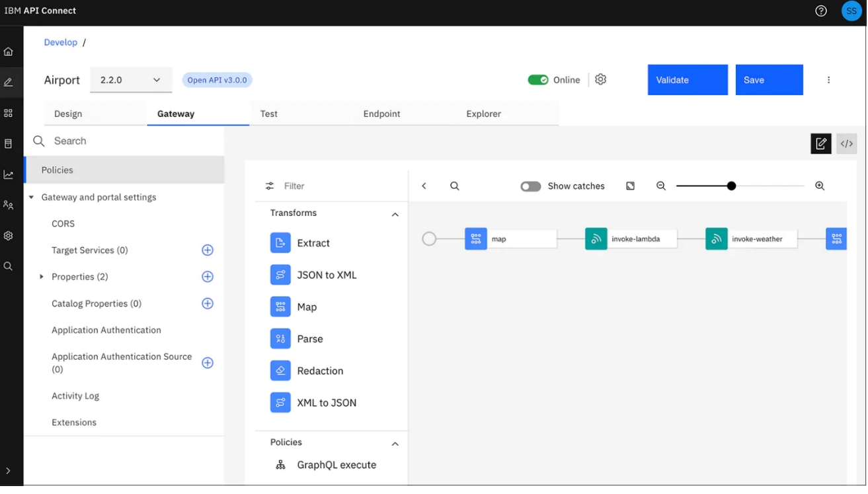Select the invoke-weather node on canvas
Viewport: 868px width, 494px height.
(752, 239)
